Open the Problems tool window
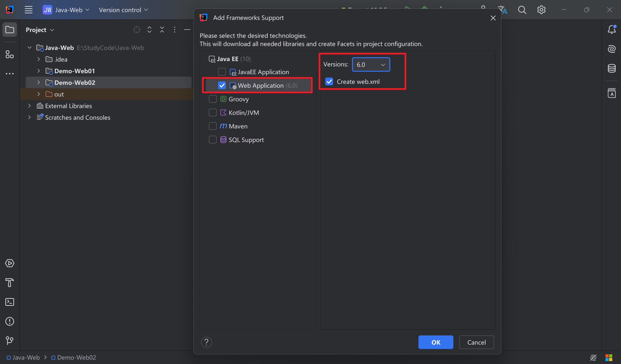The height and width of the screenshot is (364, 621). tap(10, 321)
